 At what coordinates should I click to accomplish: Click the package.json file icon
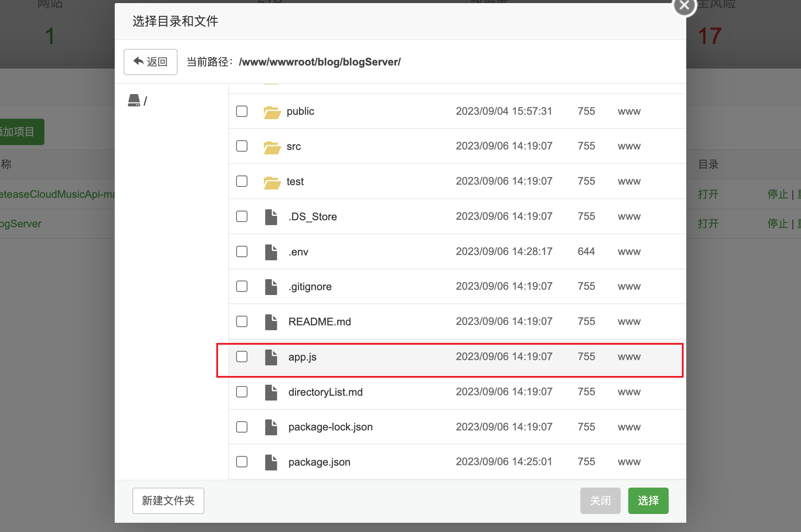pos(271,463)
